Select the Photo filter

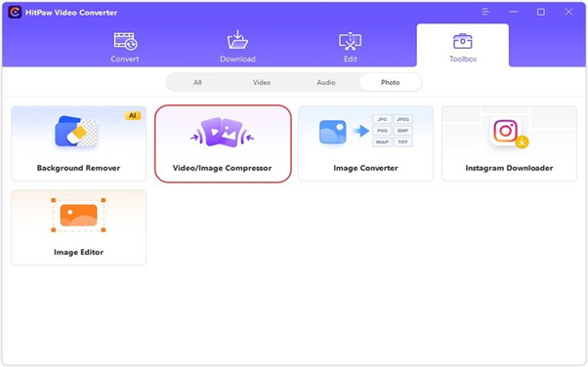pos(391,82)
